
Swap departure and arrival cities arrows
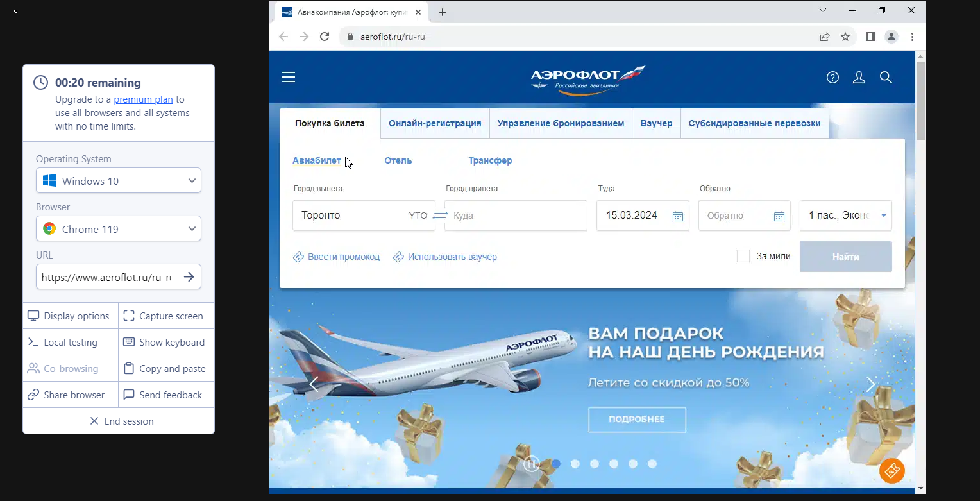(440, 216)
